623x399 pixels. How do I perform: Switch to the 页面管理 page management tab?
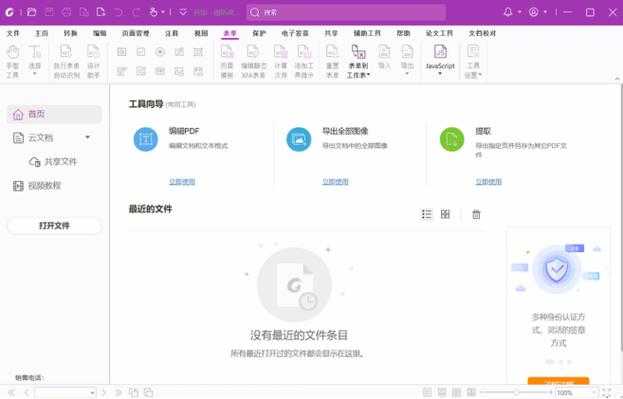(135, 33)
